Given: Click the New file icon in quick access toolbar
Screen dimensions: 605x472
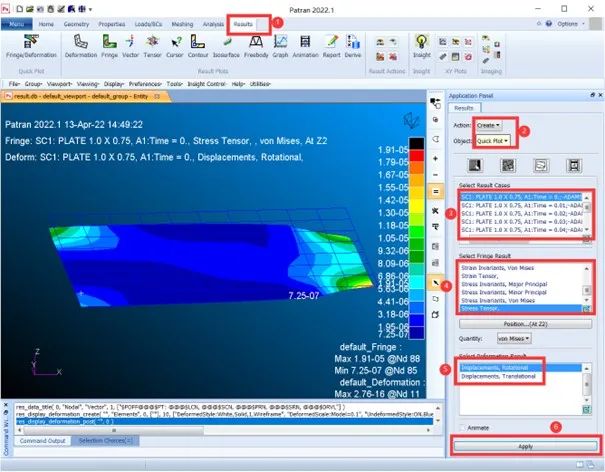Looking at the screenshot, I should pos(20,9).
